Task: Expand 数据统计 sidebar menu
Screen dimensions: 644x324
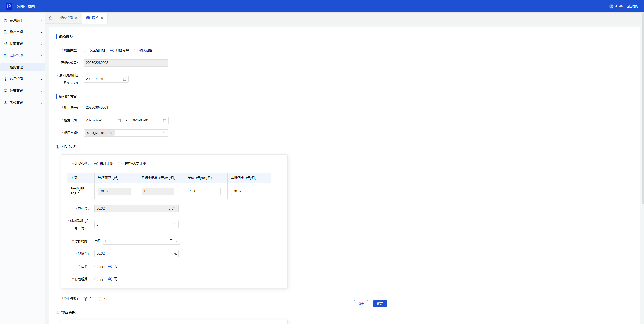Action: pos(23,20)
